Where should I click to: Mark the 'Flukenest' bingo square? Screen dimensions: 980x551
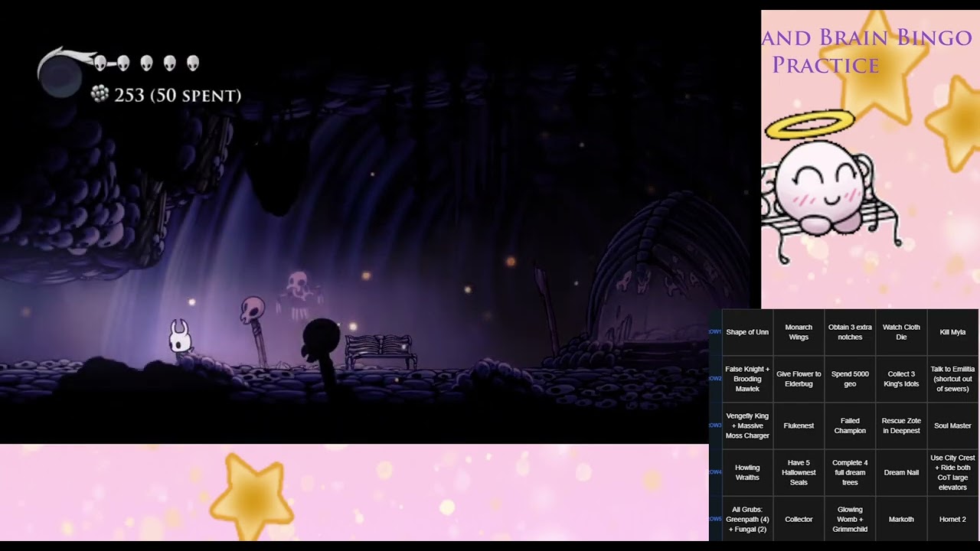pos(799,426)
